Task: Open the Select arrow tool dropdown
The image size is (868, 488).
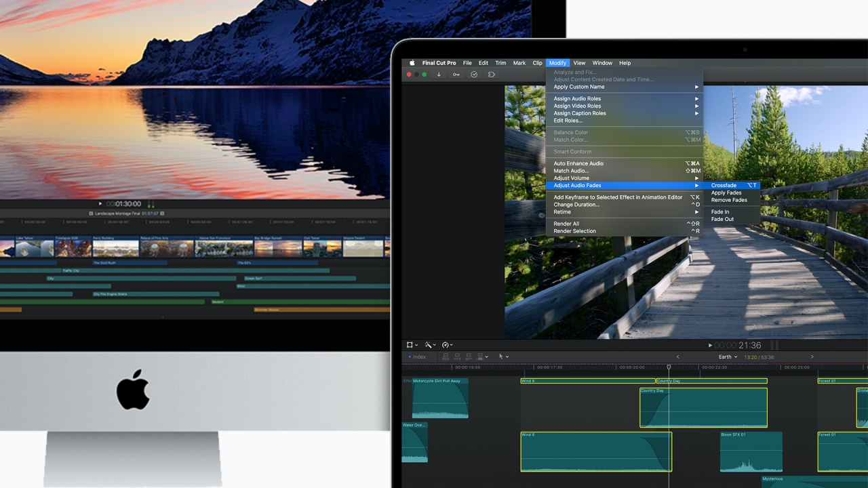Action: 502,357
